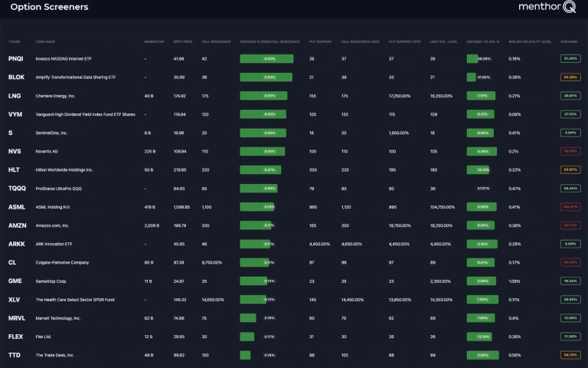Click ASML spot price 1,098.95
The height and width of the screenshot is (368, 588).
point(181,207)
